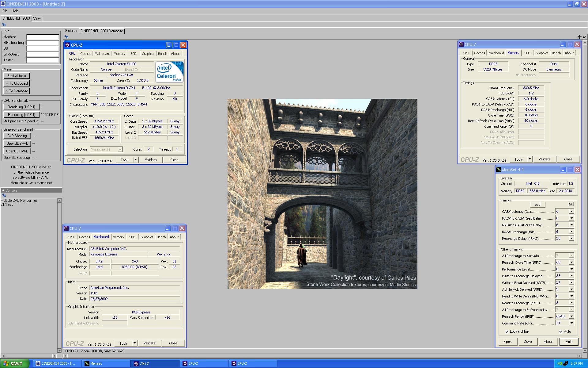Click Validate in Memory CPU-Z window
Viewport: 588px width, 368px height.
(x=545, y=159)
